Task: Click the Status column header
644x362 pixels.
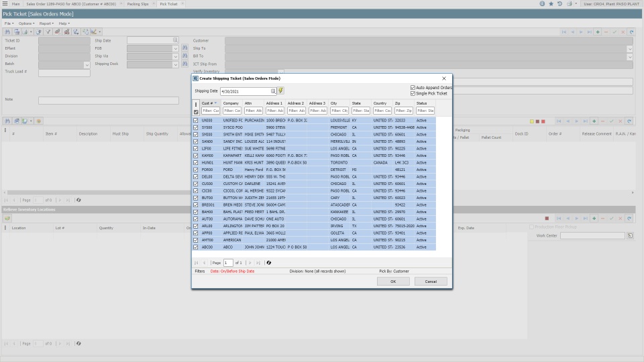Action: click(421, 103)
